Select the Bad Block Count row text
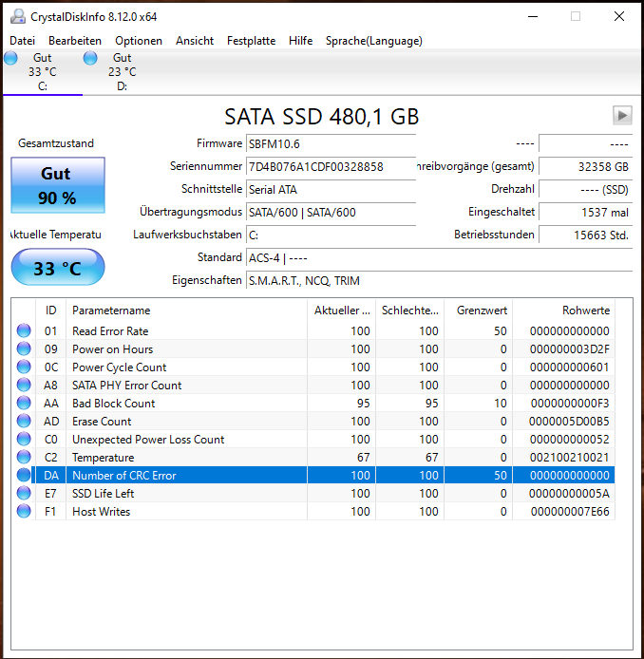Viewport: 644px width, 659px height. point(113,404)
